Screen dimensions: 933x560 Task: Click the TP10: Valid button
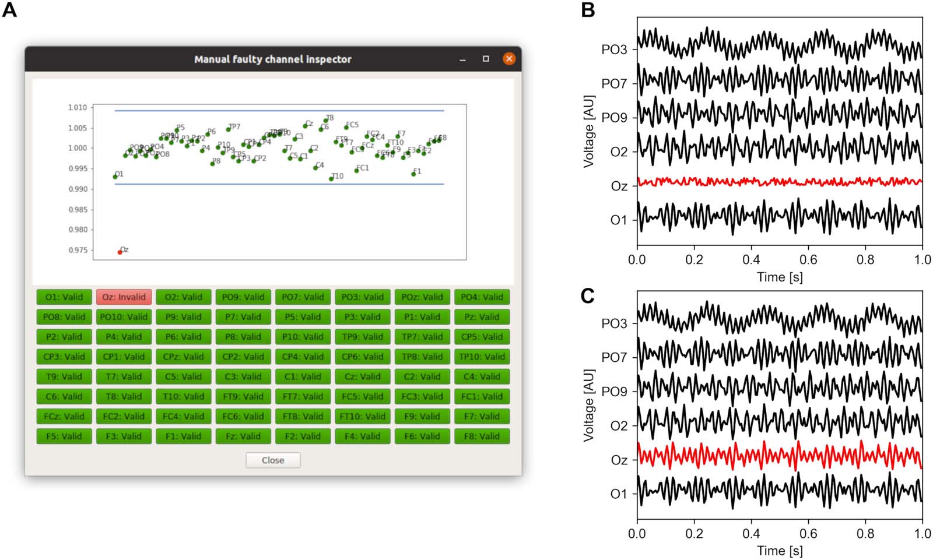click(x=482, y=357)
